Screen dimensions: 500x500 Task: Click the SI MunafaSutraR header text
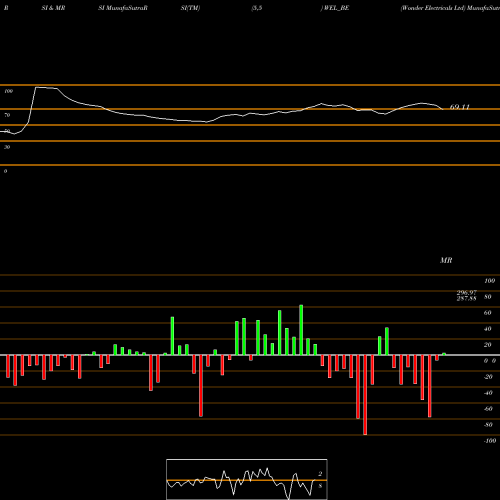click(x=123, y=8)
